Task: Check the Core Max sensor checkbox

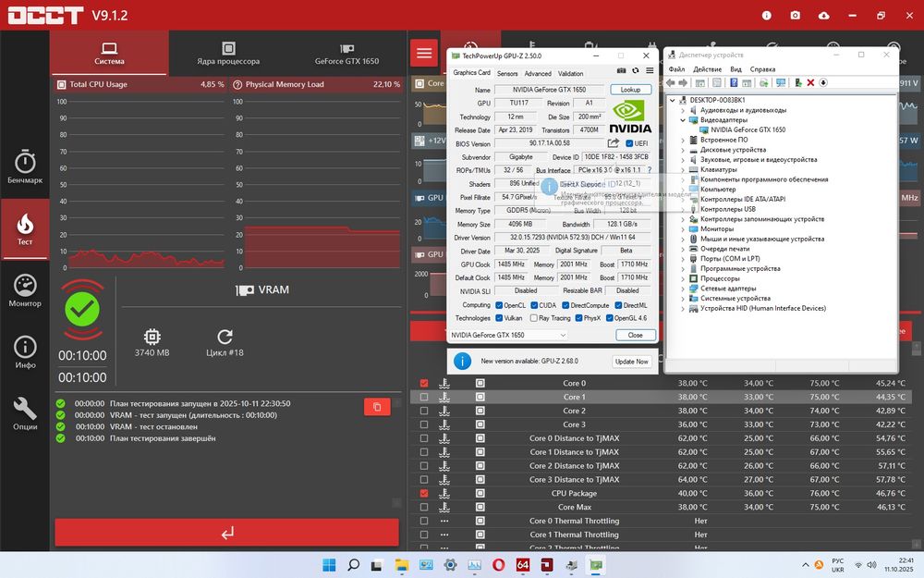Action: pos(424,507)
